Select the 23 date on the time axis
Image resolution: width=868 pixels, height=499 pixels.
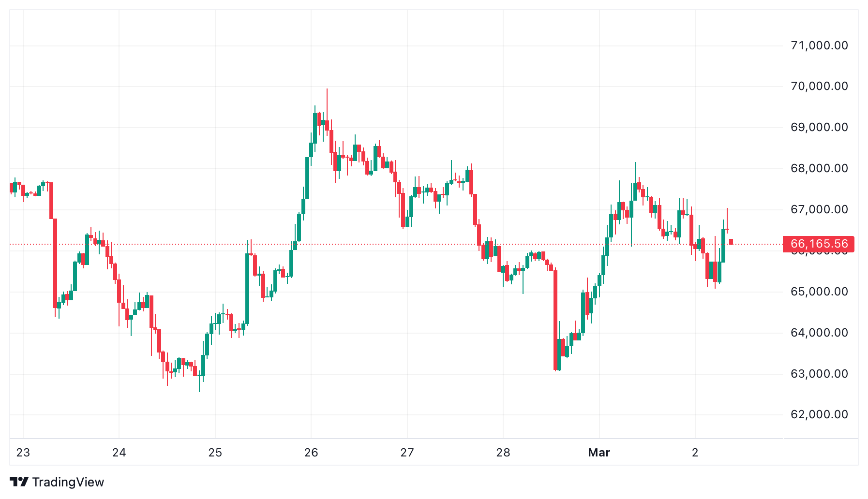pos(23,453)
